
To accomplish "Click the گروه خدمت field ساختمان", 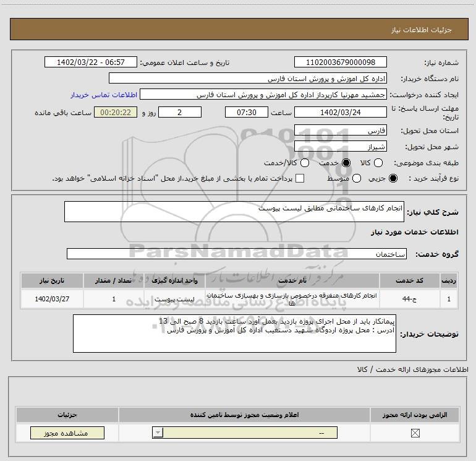I will (x=237, y=254).
